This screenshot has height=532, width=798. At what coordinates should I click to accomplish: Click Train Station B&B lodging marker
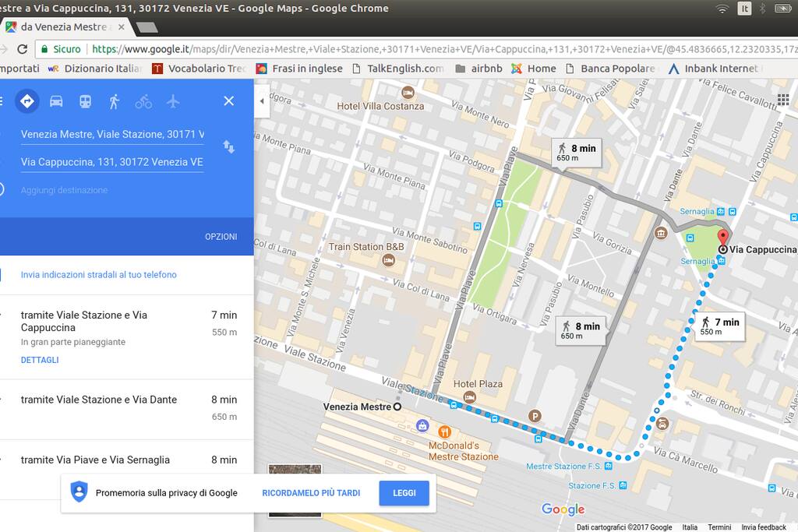[x=388, y=260]
